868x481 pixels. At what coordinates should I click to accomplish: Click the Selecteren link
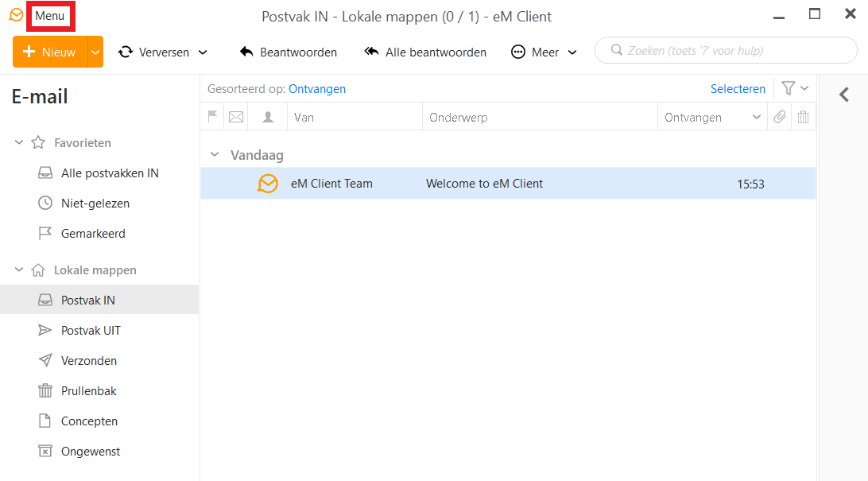tap(738, 89)
